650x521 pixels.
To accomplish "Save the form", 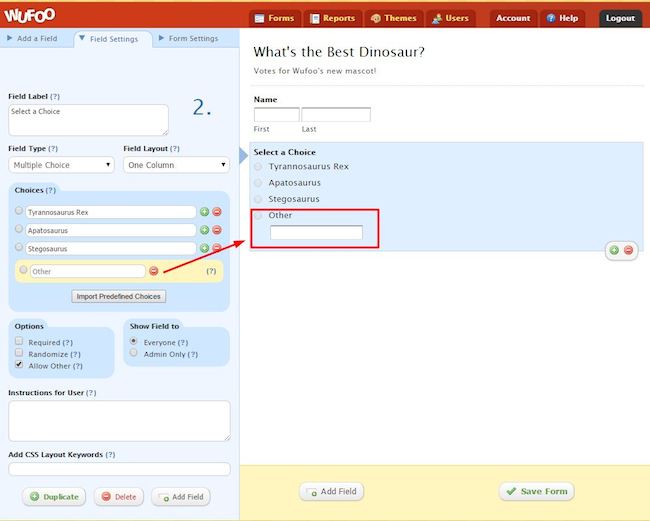I will coord(537,492).
